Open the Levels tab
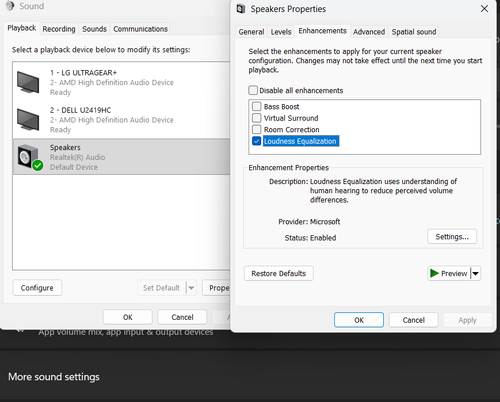Image resolution: width=500 pixels, height=402 pixels. [x=281, y=32]
